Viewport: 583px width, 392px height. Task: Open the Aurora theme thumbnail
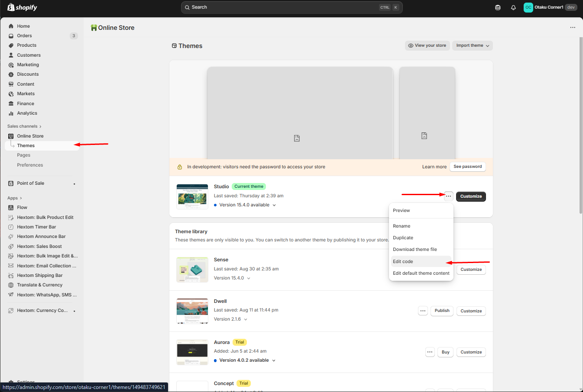192,352
